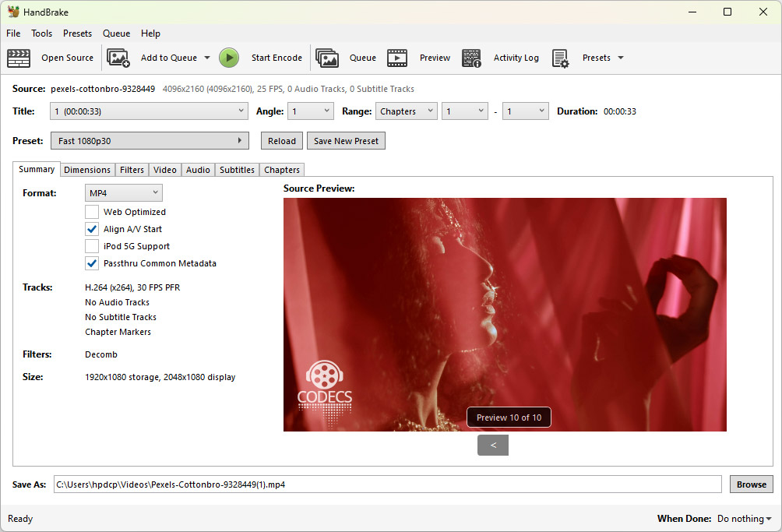
Task: Click the source preview image
Action: pyautogui.click(x=505, y=315)
